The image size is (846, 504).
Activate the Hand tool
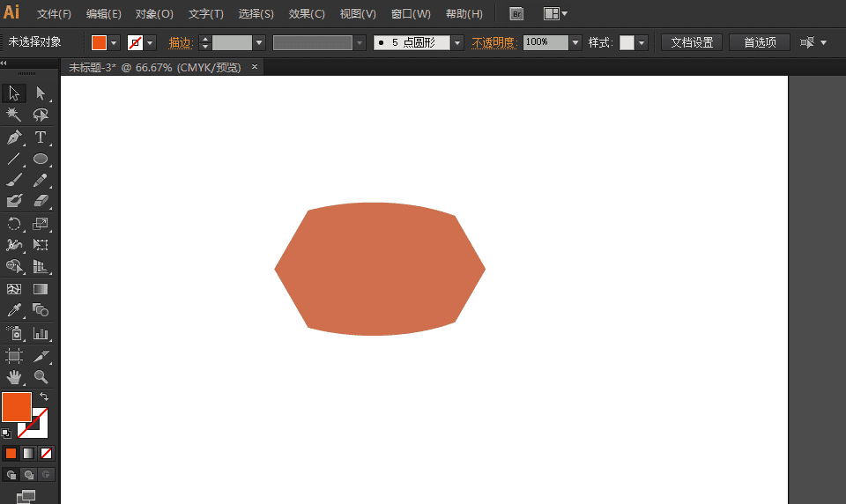coord(14,377)
